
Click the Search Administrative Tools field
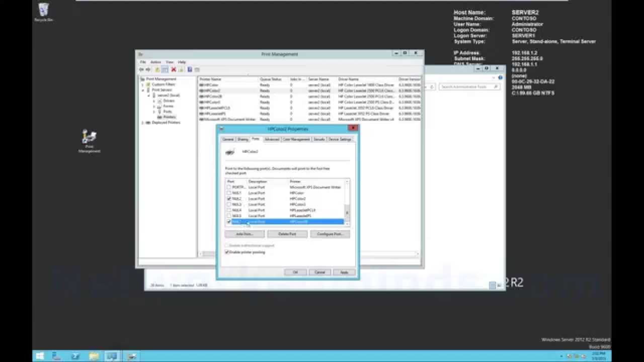(469, 87)
